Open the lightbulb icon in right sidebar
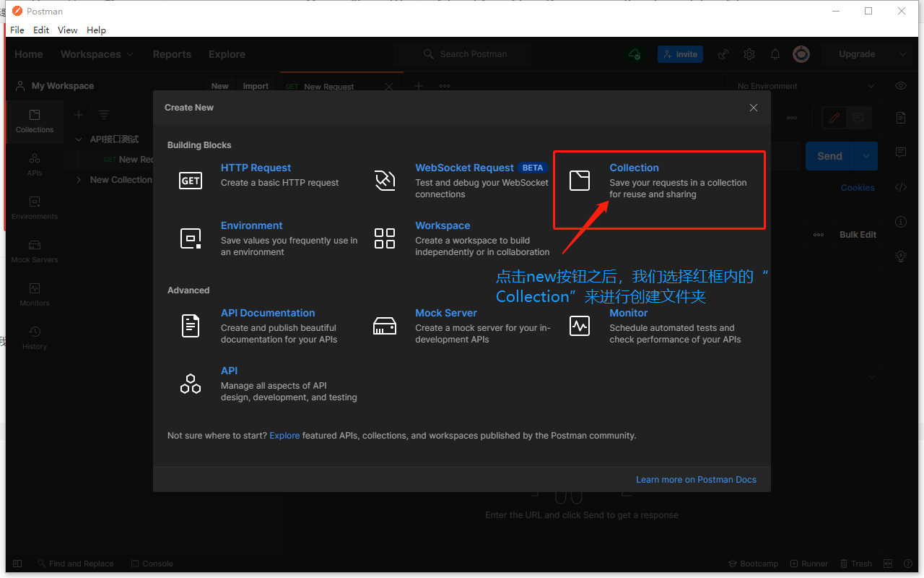Screen dimensions: 924x578 pos(901,256)
